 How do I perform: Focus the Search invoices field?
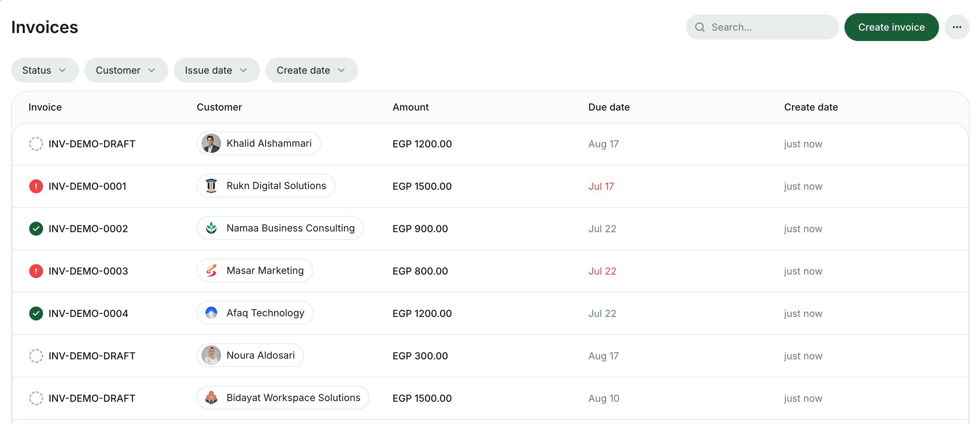tap(762, 27)
